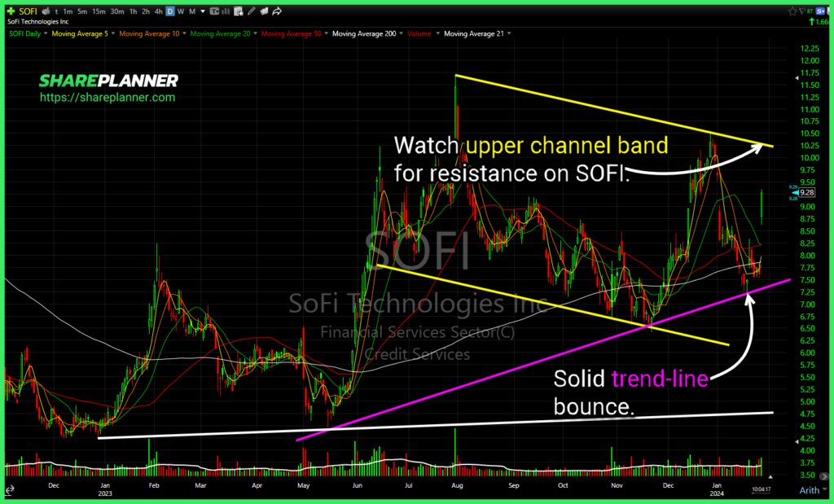The image size is (834, 504).
Task: Open the piggy bank icon beside SOFI
Action: click(46, 11)
